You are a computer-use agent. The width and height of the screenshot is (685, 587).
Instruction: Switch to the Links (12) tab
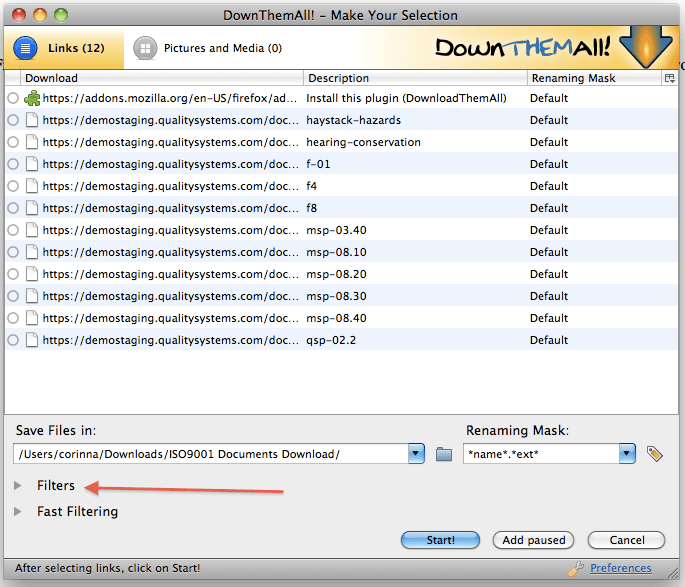tap(63, 48)
